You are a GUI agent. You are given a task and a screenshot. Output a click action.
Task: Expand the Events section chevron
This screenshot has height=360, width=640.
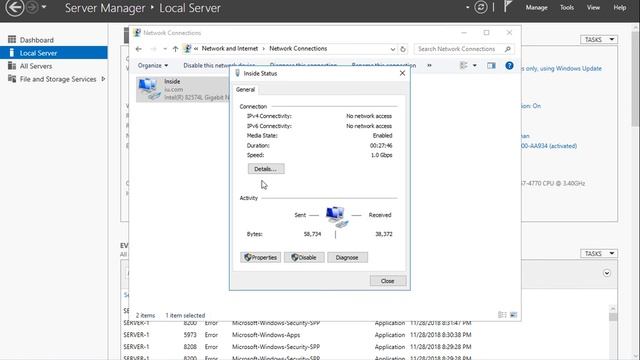[607, 273]
